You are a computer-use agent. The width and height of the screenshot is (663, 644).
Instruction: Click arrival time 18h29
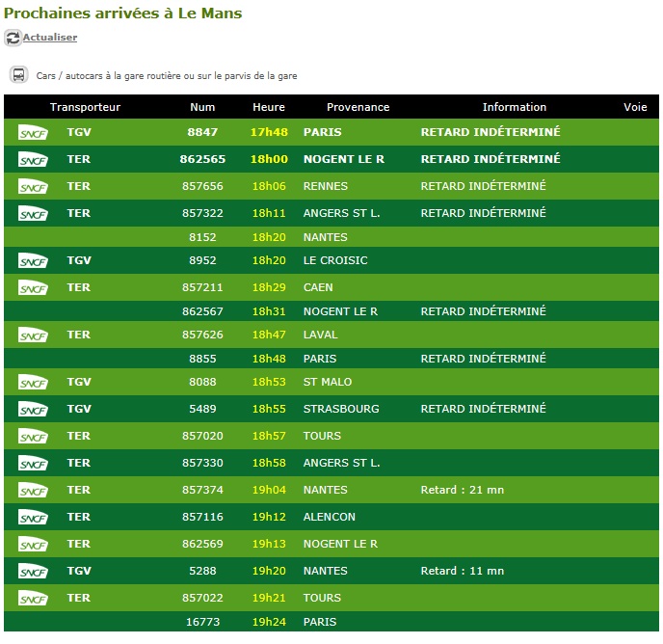(269, 287)
